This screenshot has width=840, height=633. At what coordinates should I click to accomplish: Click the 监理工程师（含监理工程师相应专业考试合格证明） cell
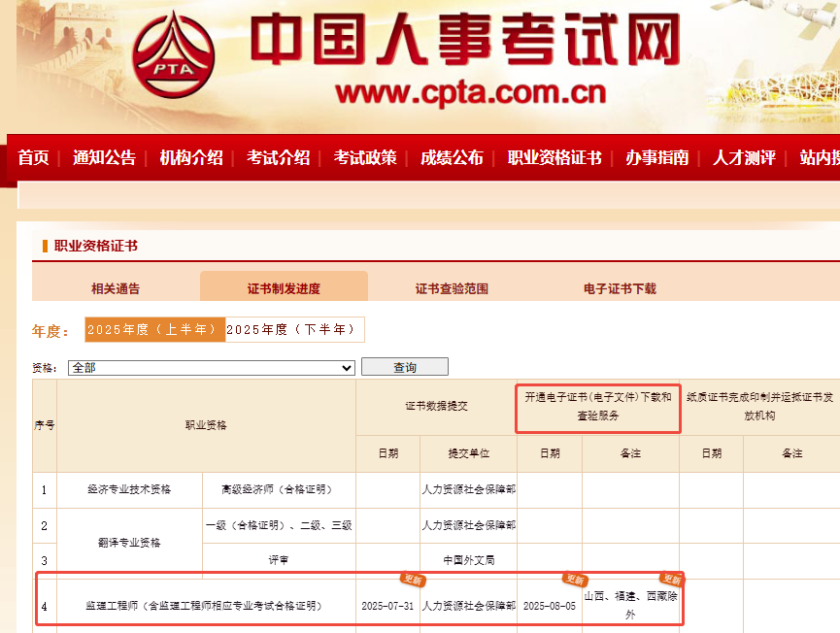[x=204, y=606]
